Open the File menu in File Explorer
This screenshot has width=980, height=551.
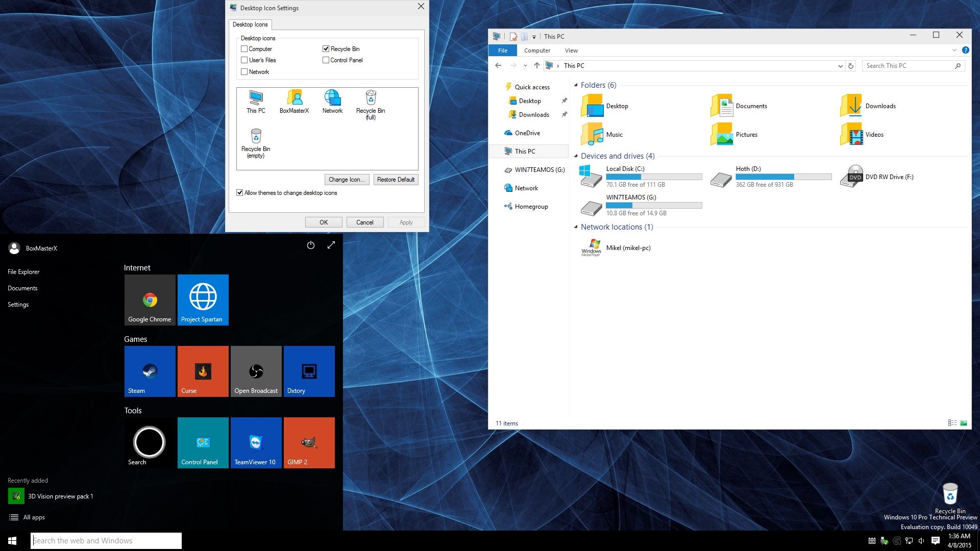pos(502,50)
